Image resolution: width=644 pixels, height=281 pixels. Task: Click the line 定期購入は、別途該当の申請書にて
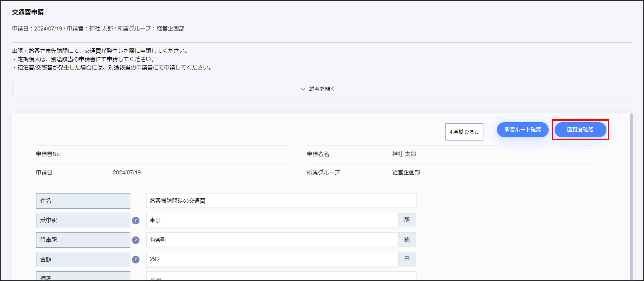click(84, 59)
